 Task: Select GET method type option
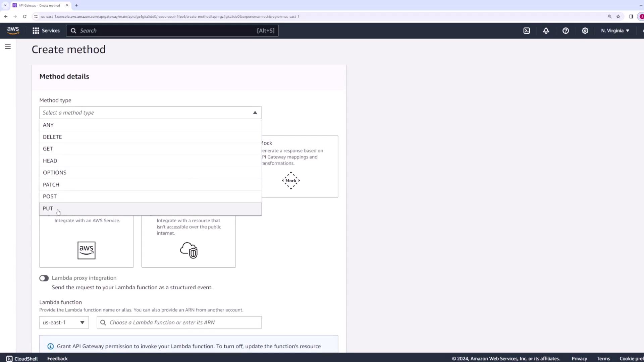point(48,149)
